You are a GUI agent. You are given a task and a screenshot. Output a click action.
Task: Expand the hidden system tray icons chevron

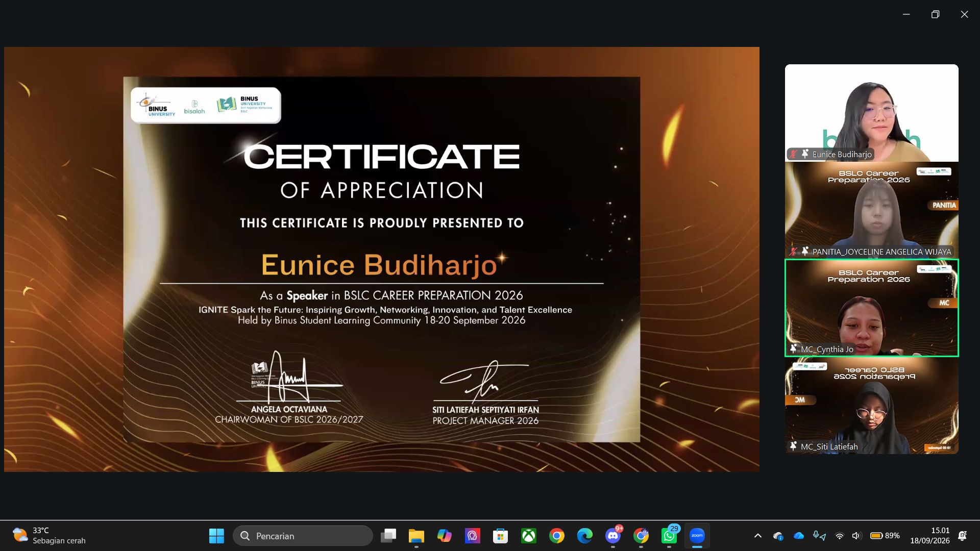coord(758,536)
